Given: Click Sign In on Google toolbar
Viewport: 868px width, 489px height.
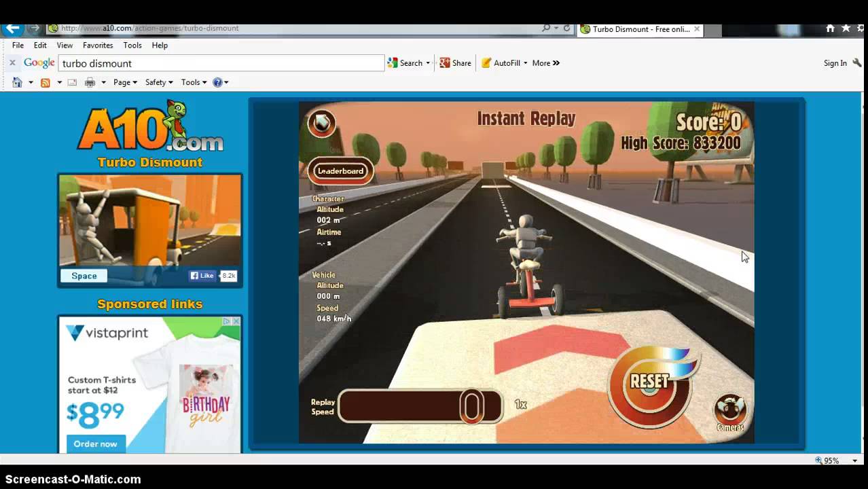Looking at the screenshot, I should pos(835,63).
